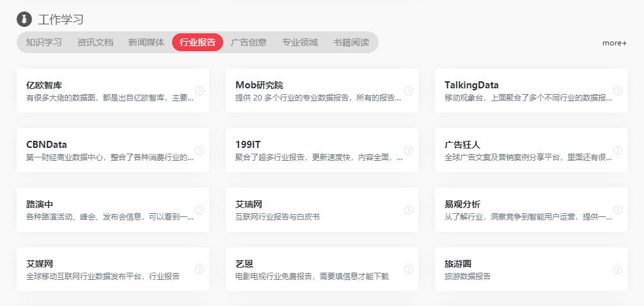
Task: Click description 互联网行业报告与白皮书
Action: pyautogui.click(x=277, y=217)
